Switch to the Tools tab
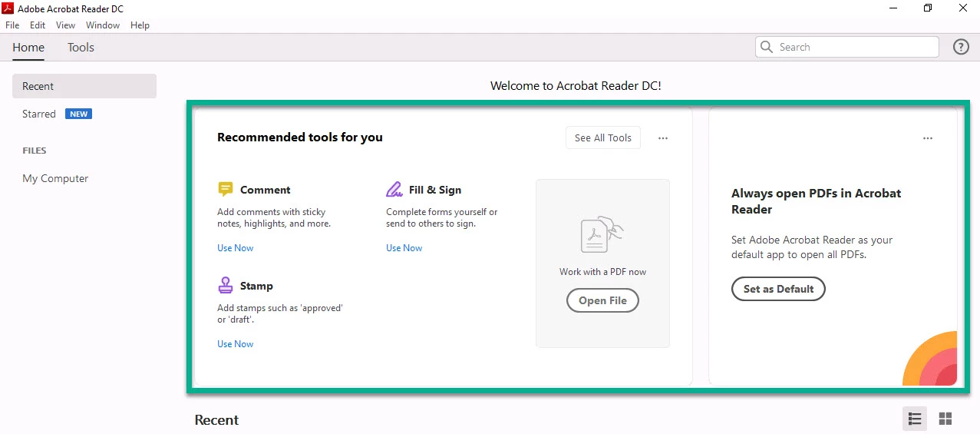Image resolution: width=980 pixels, height=434 pixels. coord(81,48)
